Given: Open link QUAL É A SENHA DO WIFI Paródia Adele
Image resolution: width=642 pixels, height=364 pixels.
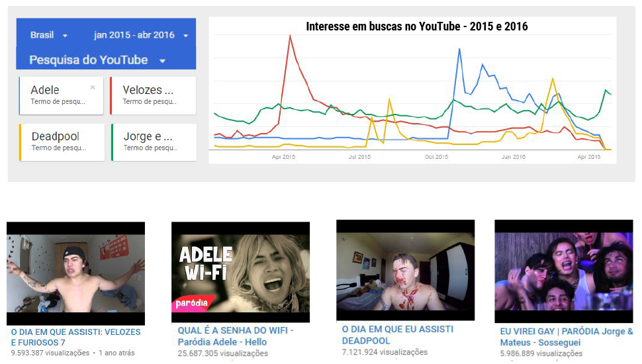Looking at the screenshot, I should (x=236, y=336).
